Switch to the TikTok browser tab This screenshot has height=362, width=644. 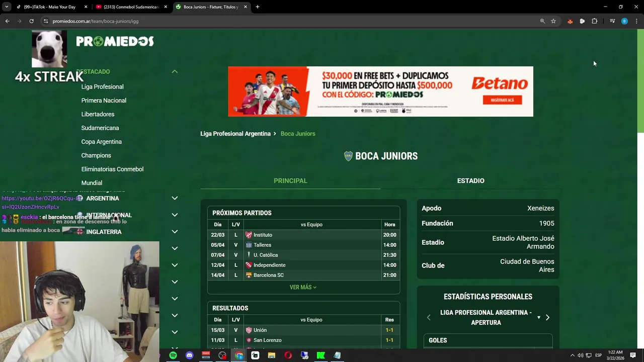pos(52,7)
